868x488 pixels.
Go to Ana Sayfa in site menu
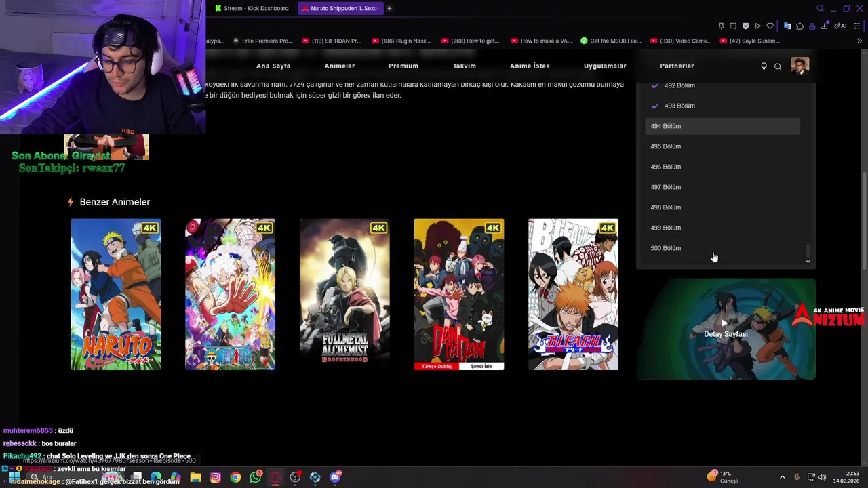point(273,66)
